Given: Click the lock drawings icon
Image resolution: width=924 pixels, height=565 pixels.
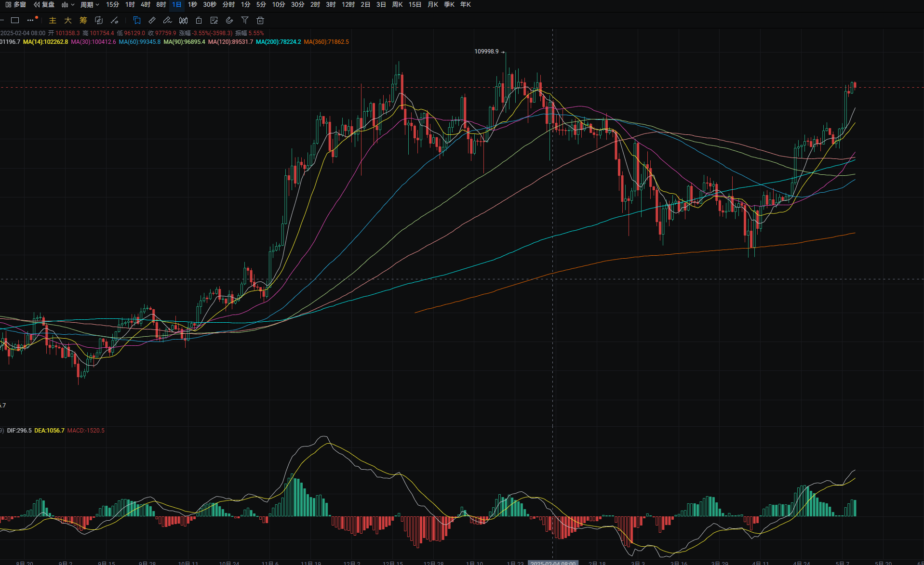Looking at the screenshot, I should pyautogui.click(x=199, y=20).
